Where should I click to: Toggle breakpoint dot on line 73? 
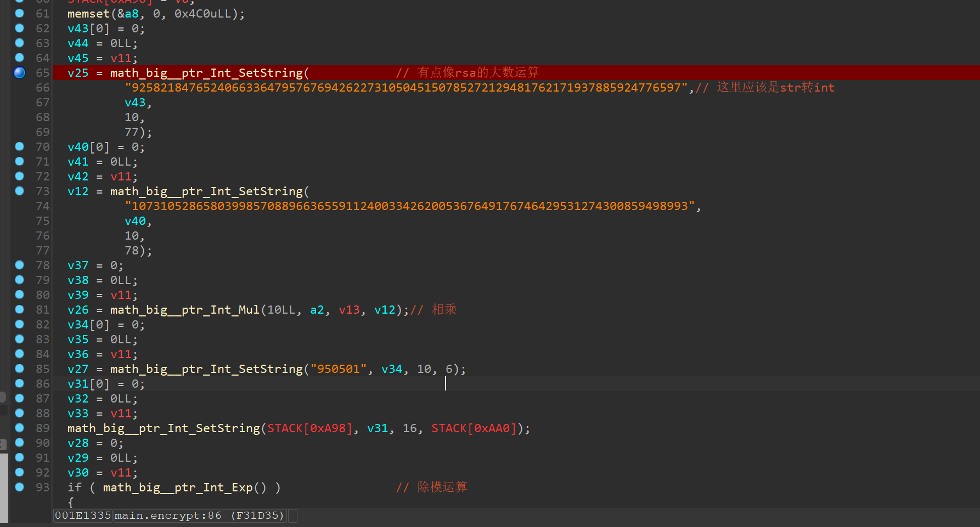(x=19, y=191)
